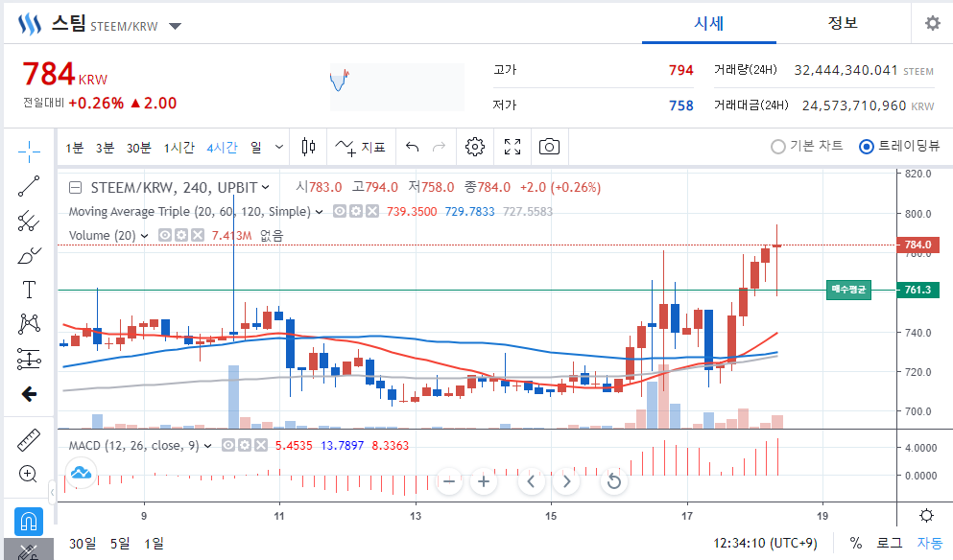Viewport: 953px width, 560px height.
Task: Select the zoom in magnifier tool
Action: [29, 474]
